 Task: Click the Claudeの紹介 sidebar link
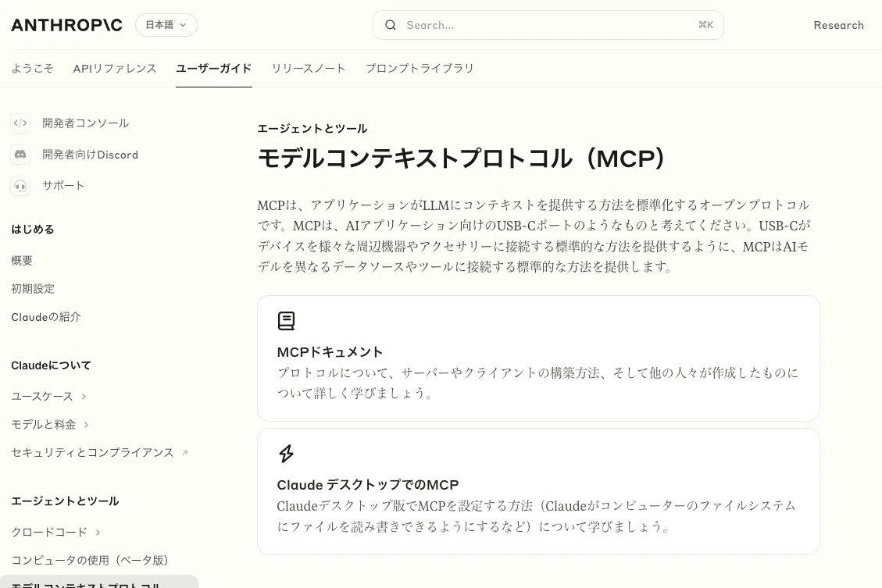coord(46,316)
